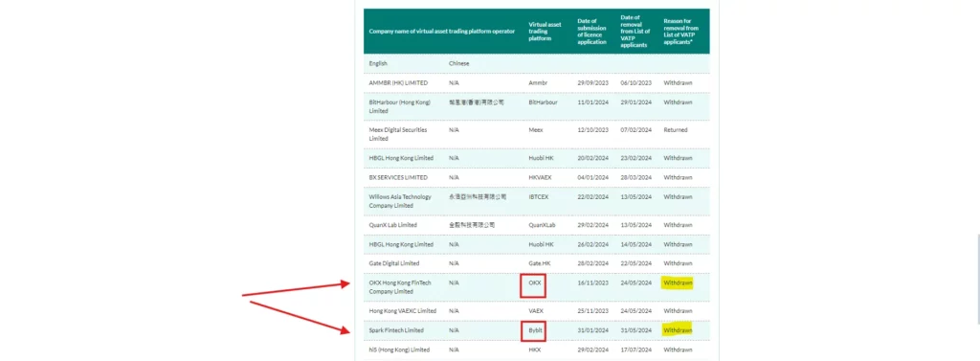The width and height of the screenshot is (980, 361).
Task: Click 'N/A' Chinese name in Meex row
Action: [x=454, y=129]
